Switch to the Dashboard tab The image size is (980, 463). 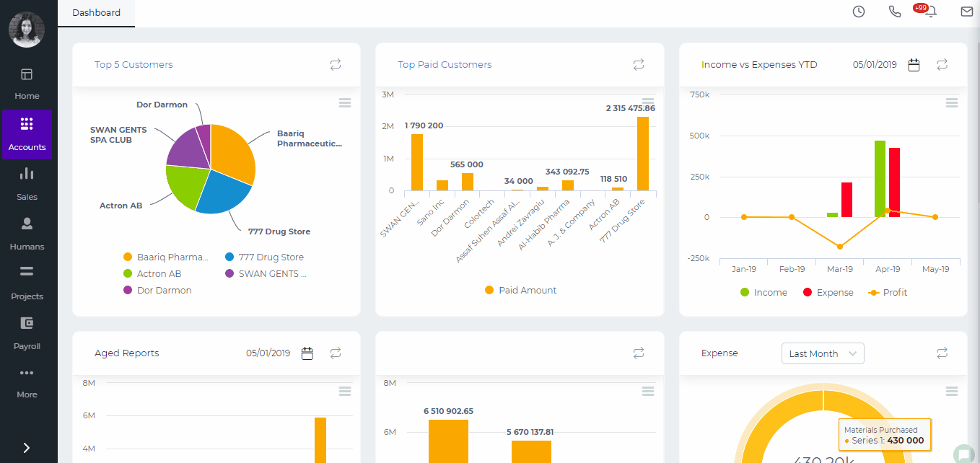(x=96, y=13)
